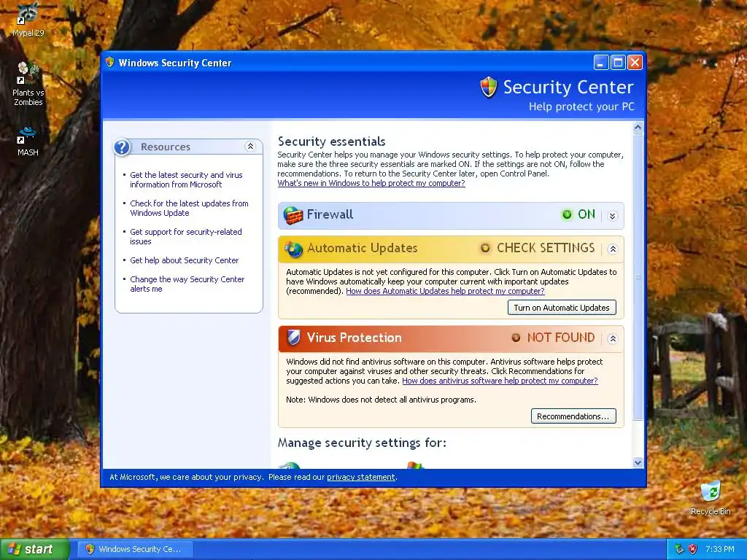Minimize the Windows Security Center window
Image resolution: width=747 pixels, height=560 pixels.
(x=601, y=63)
